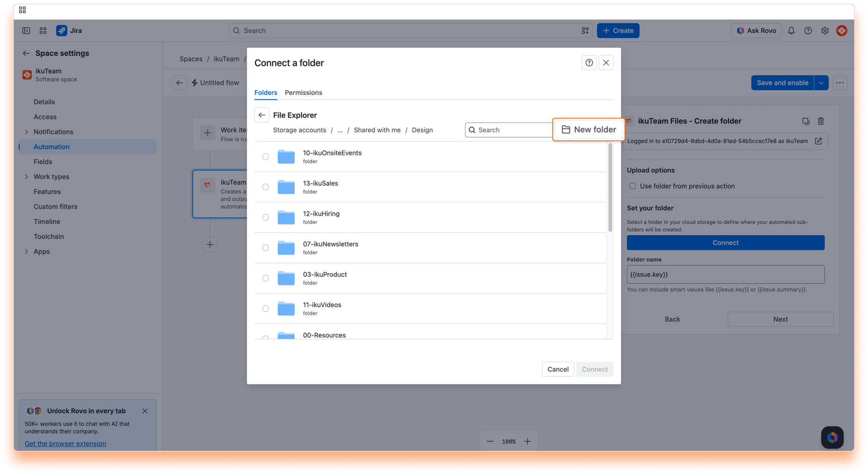Open the user profile avatar
This screenshot has width=868, height=474.
click(x=842, y=30)
